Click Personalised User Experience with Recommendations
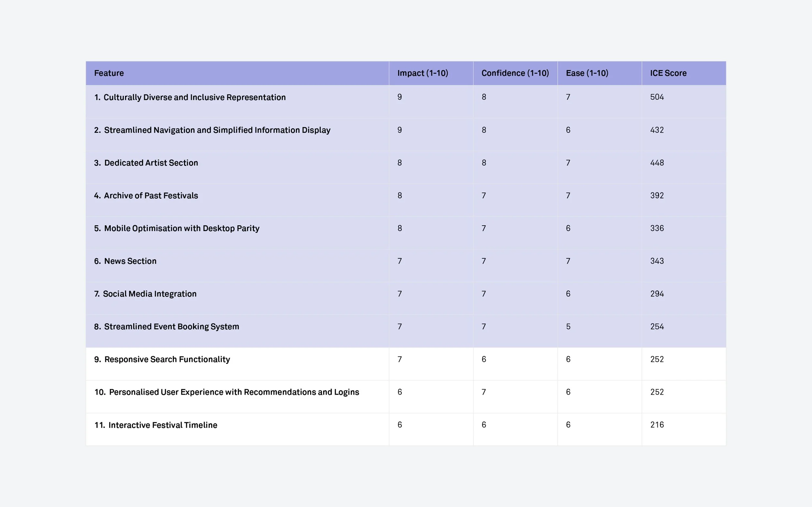This screenshot has height=507, width=812. (234, 392)
